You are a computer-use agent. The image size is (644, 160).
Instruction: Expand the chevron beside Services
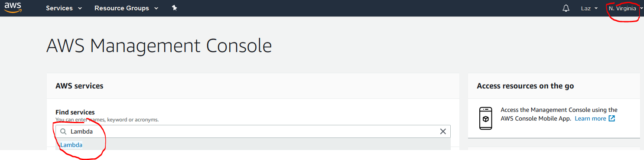pyautogui.click(x=80, y=8)
